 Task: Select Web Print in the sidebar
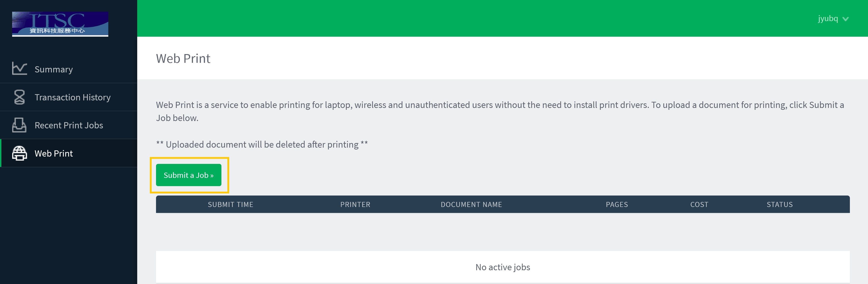pos(69,153)
